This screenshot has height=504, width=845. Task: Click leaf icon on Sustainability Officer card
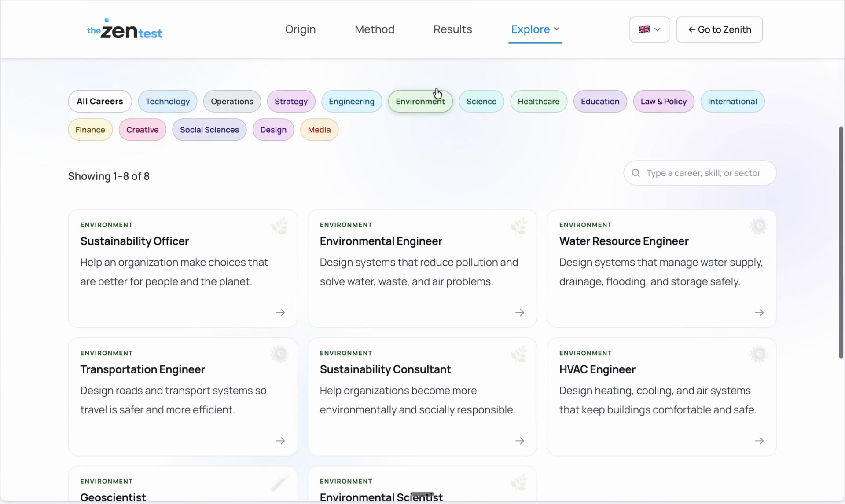click(x=279, y=226)
